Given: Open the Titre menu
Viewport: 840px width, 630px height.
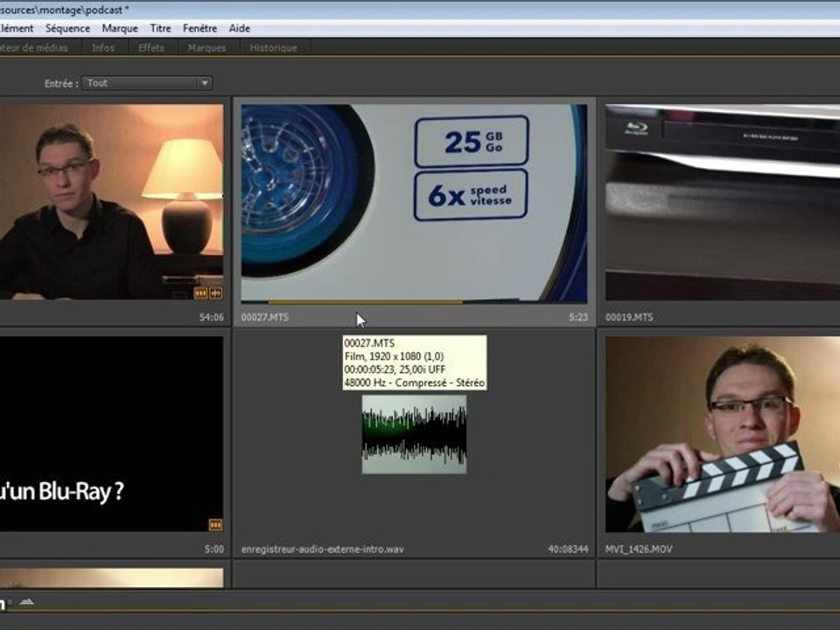Looking at the screenshot, I should (160, 28).
